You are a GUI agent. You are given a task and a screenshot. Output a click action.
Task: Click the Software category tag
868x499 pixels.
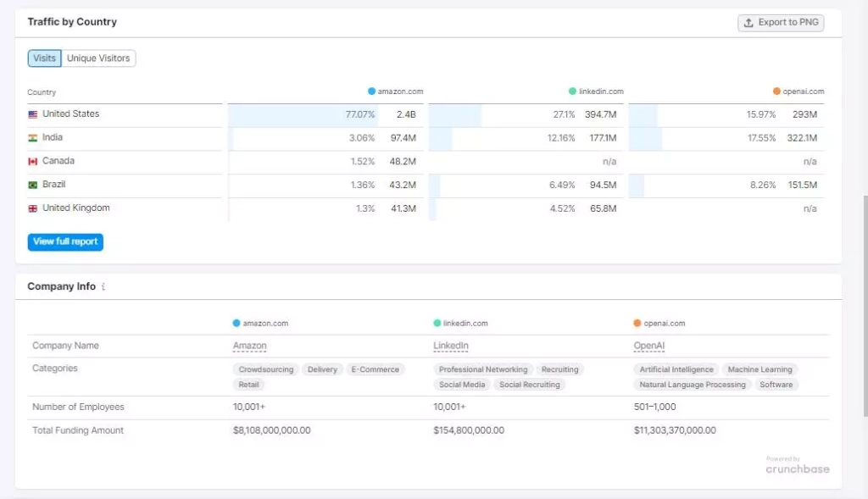[776, 385]
